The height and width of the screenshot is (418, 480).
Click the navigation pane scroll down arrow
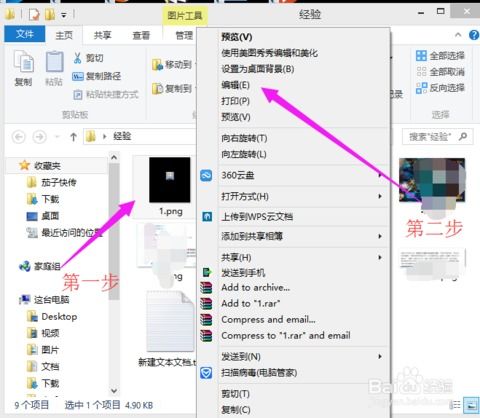[114, 390]
